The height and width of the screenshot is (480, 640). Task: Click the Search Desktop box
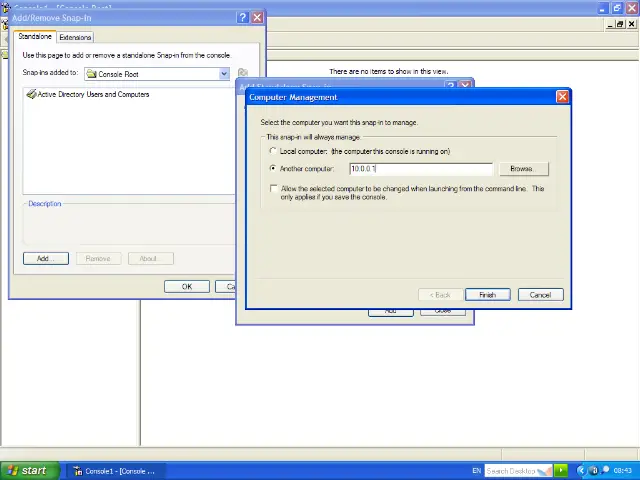coord(511,470)
